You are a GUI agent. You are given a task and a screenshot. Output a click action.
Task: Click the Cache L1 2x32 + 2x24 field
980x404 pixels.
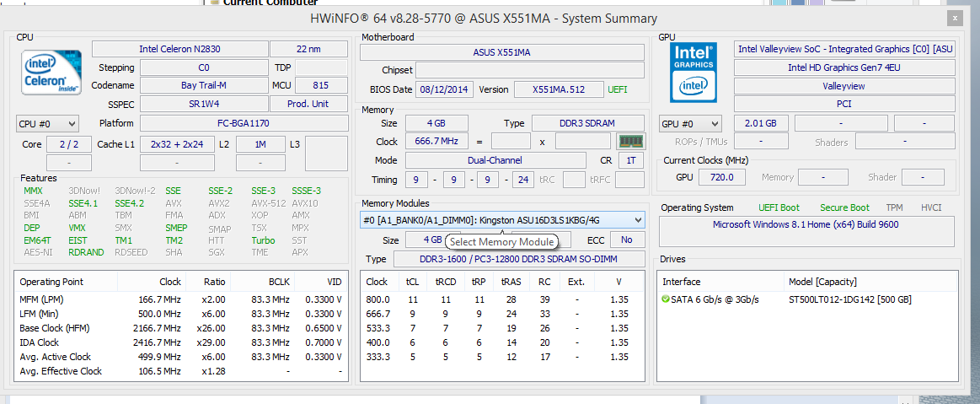click(x=178, y=144)
